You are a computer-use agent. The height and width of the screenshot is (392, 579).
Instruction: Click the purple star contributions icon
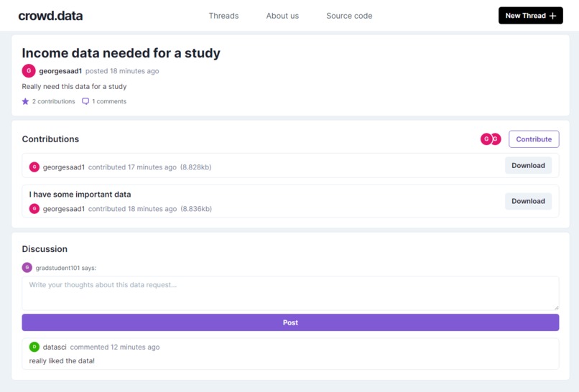25,101
